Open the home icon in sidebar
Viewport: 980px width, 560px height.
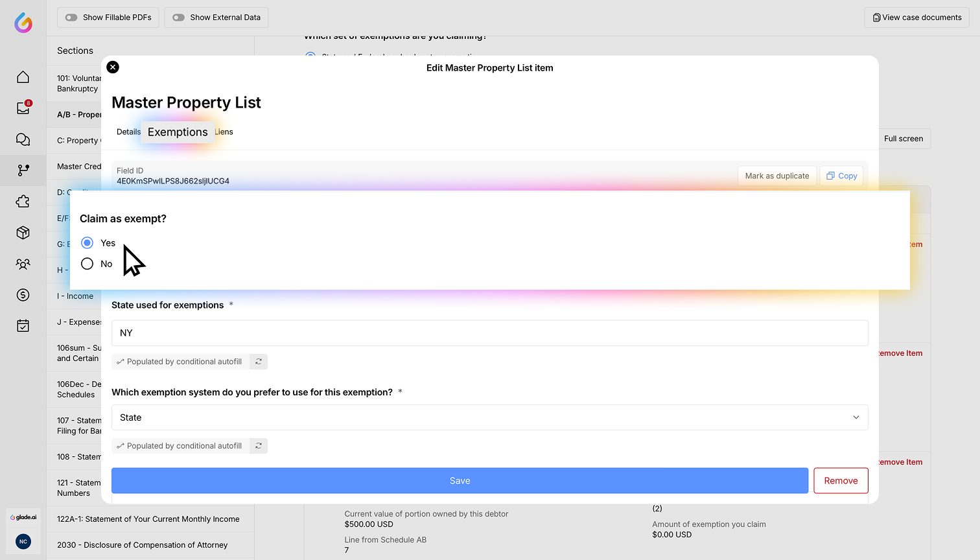tap(23, 77)
